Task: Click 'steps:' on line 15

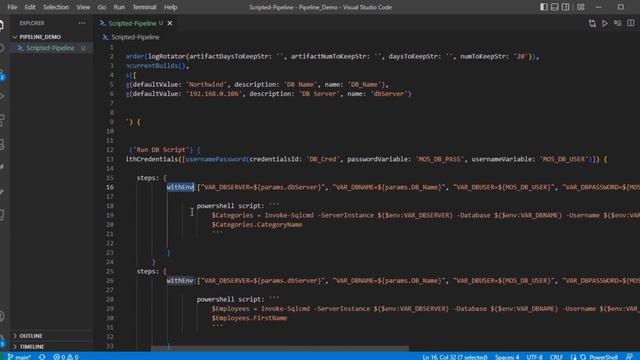Action: [148, 178]
